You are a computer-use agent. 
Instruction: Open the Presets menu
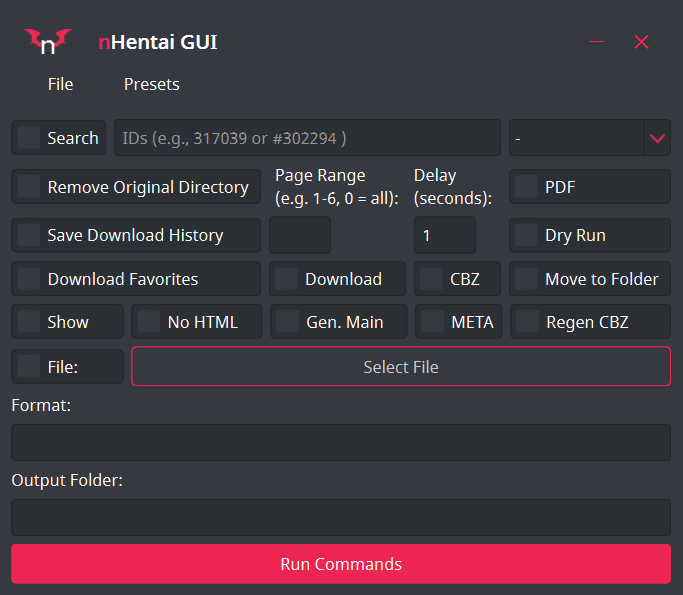tap(152, 84)
